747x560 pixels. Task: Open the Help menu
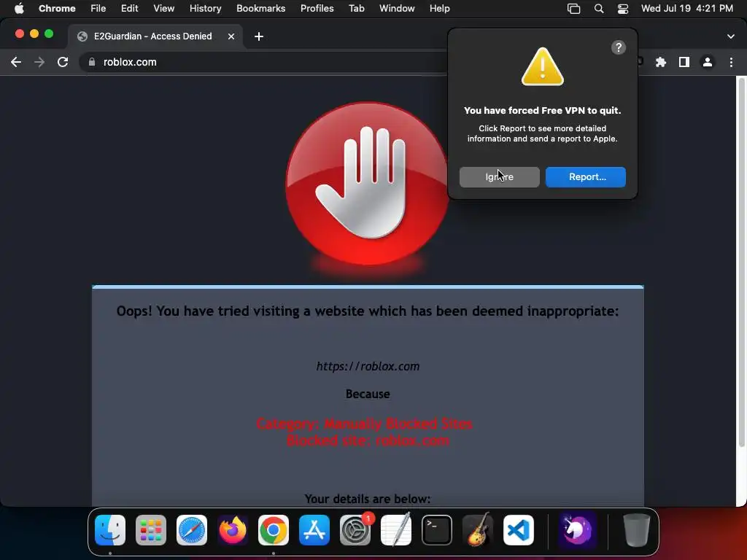pyautogui.click(x=439, y=9)
